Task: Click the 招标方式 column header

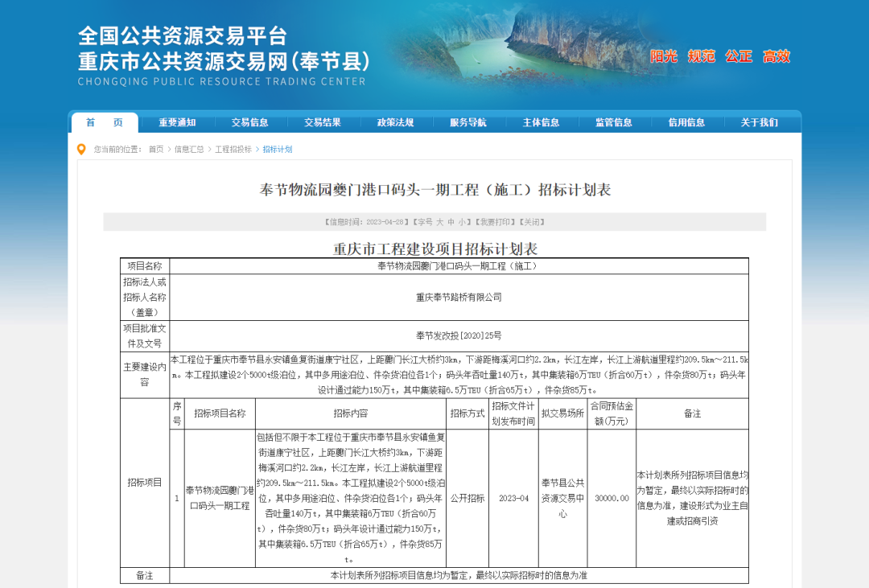Action: [467, 413]
